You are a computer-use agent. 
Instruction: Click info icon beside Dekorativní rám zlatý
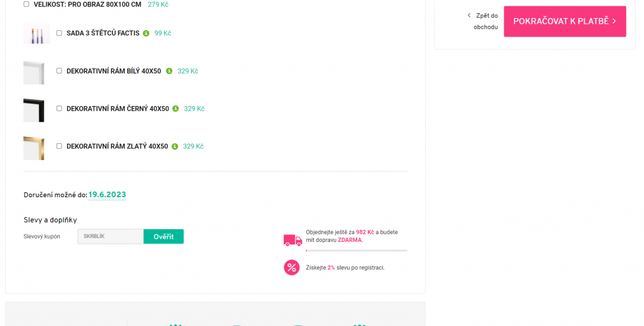(x=175, y=146)
